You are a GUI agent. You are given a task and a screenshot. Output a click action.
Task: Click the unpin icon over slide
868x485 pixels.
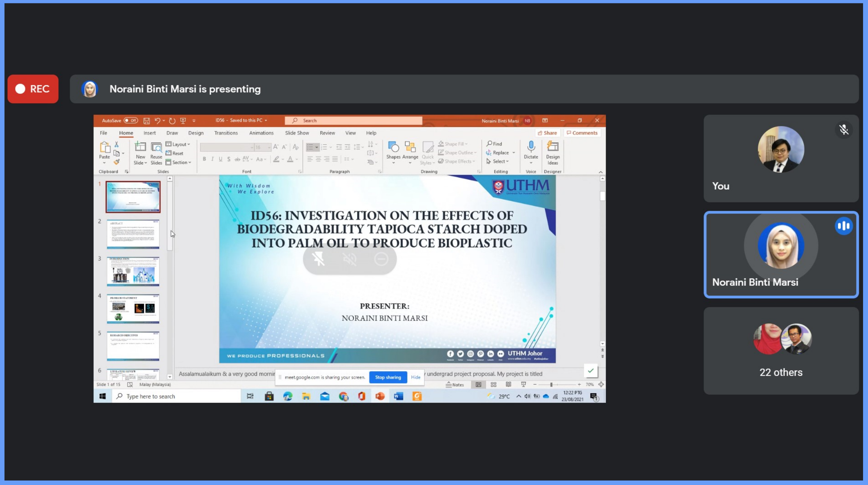pyautogui.click(x=318, y=259)
